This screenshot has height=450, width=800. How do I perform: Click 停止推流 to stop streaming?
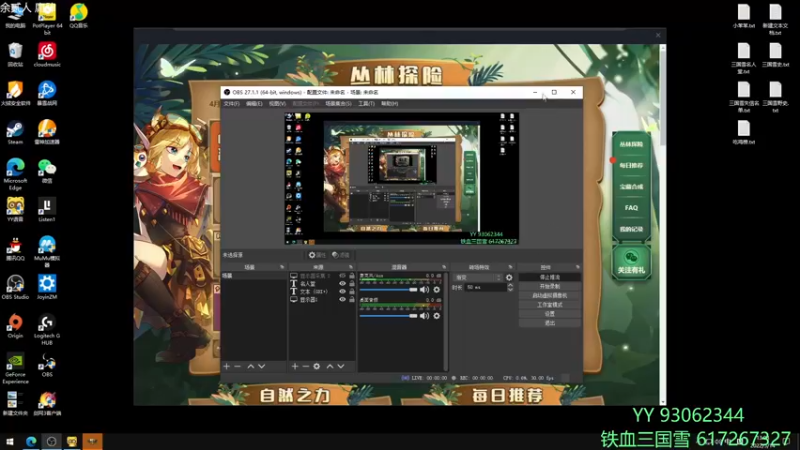[x=549, y=277]
